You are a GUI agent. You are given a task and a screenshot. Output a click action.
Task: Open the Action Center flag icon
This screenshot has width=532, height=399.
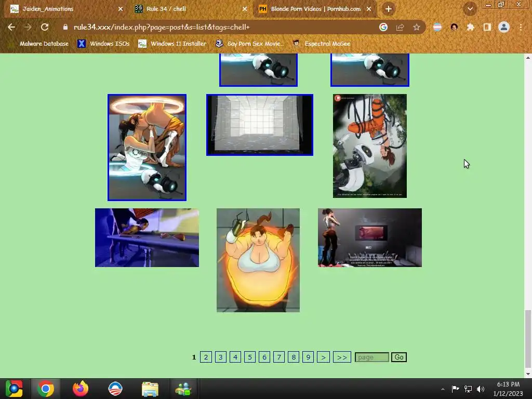[x=455, y=389]
